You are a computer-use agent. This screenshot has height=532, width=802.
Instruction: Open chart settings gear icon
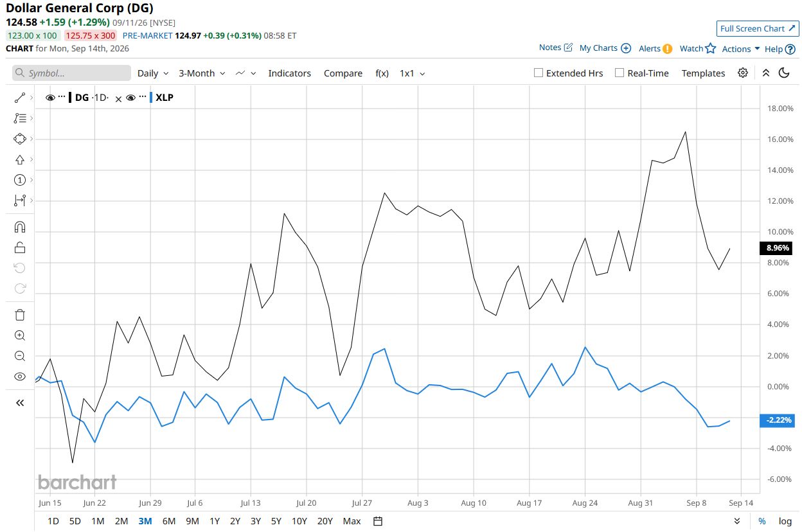coord(743,73)
